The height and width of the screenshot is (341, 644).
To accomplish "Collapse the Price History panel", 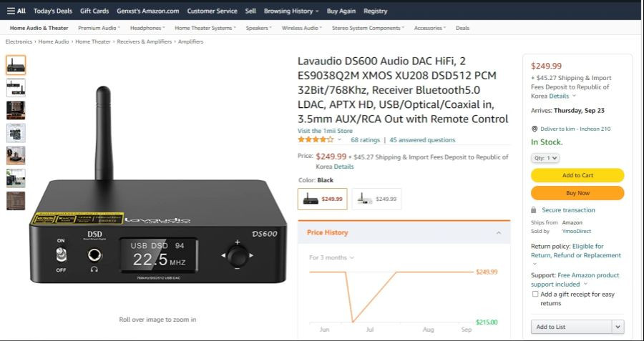I will coord(498,232).
